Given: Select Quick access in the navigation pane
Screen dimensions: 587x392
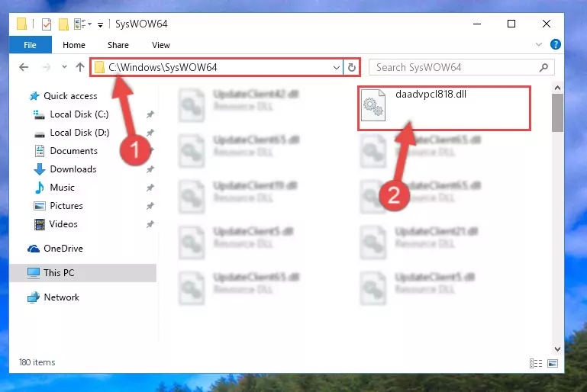Looking at the screenshot, I should click(70, 96).
